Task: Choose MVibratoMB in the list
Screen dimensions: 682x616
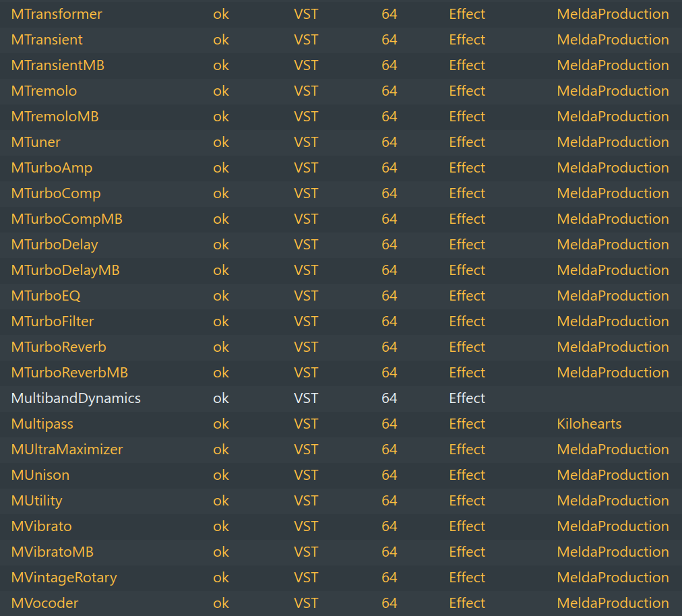Action: click(53, 553)
